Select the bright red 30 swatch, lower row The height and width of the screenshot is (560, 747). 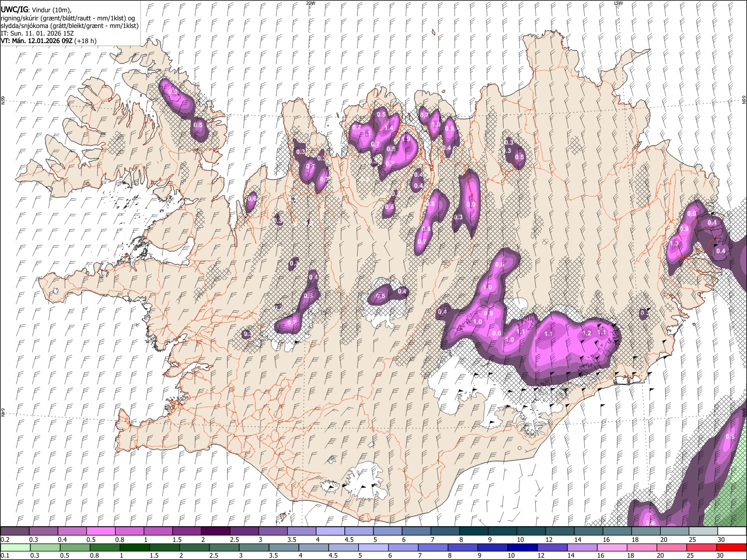731,547
